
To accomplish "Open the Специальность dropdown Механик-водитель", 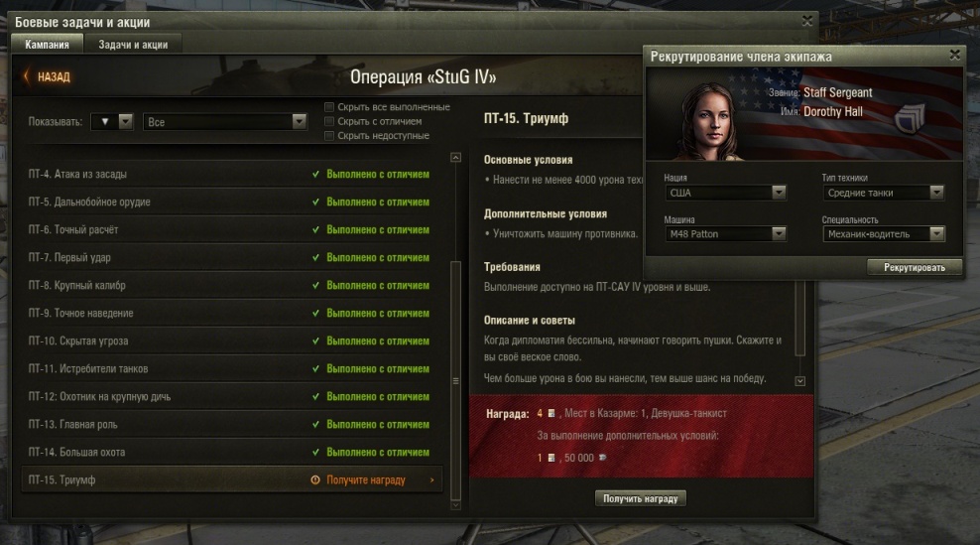I will [883, 234].
